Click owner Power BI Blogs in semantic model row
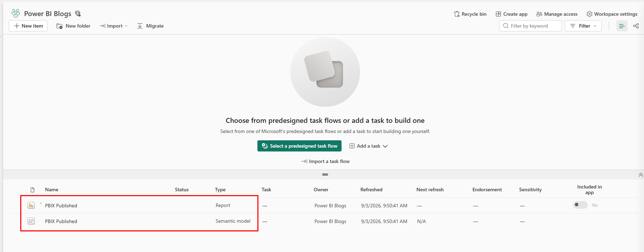The width and height of the screenshot is (644, 252). coord(330,221)
